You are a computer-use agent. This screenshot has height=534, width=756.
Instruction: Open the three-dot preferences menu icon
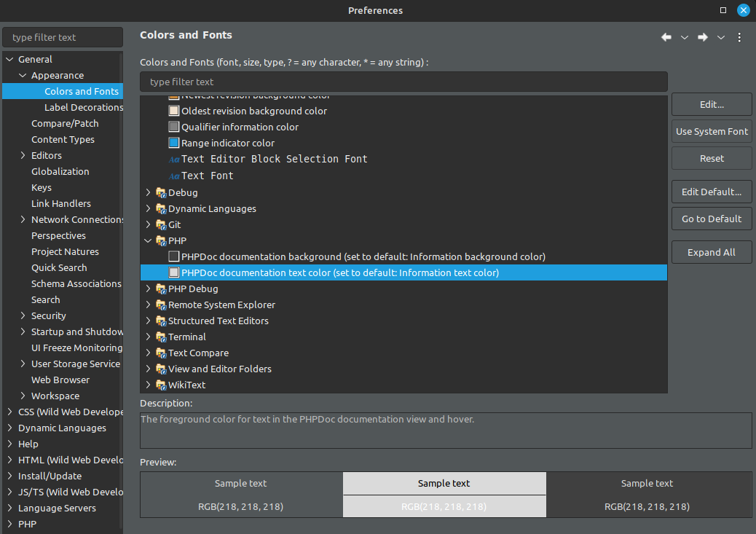tap(739, 37)
